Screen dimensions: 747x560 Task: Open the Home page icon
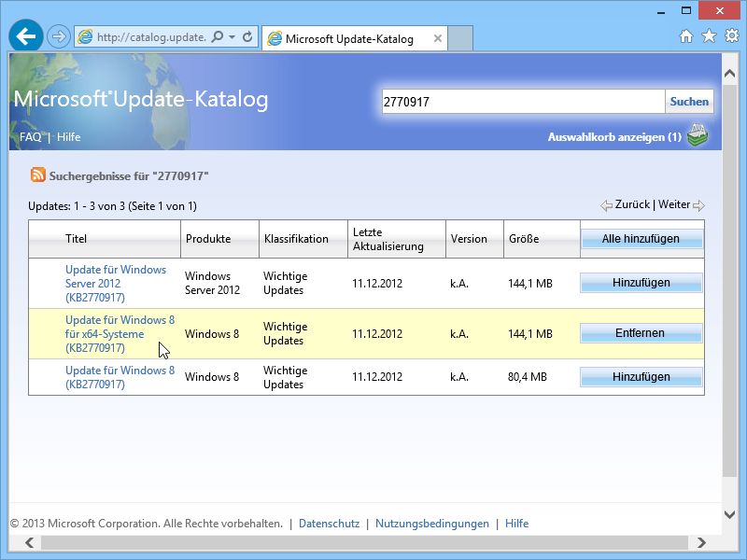pos(686,36)
